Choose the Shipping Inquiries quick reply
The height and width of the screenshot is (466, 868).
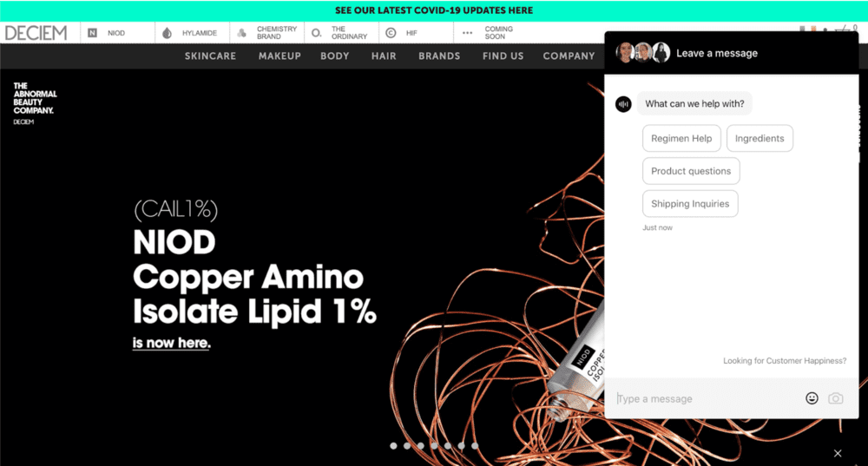[x=690, y=204]
